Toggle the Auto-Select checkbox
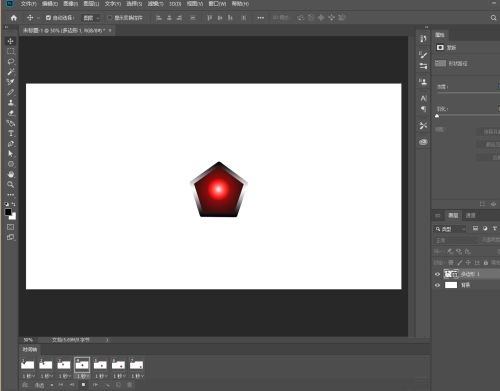This screenshot has width=500, height=391. tap(48, 18)
